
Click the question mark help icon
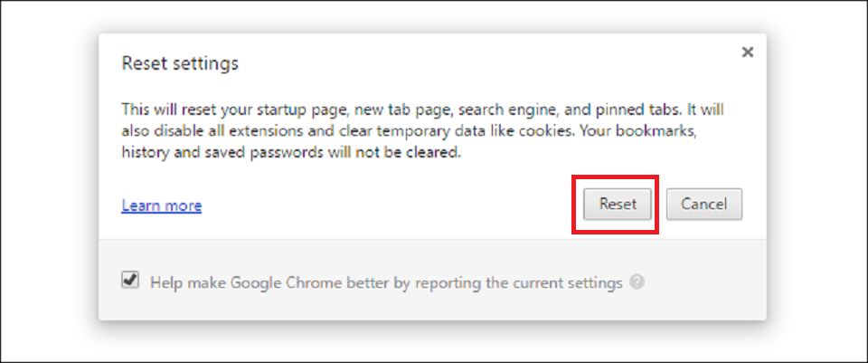[637, 282]
